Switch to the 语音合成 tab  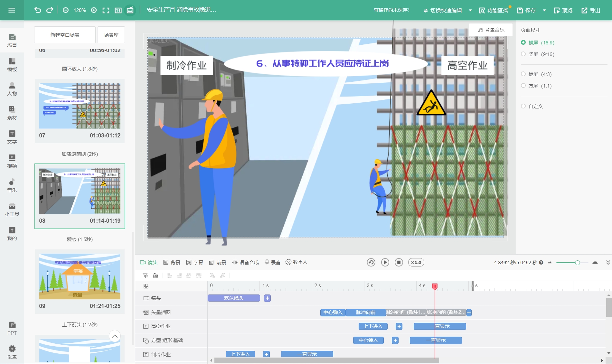click(x=246, y=262)
